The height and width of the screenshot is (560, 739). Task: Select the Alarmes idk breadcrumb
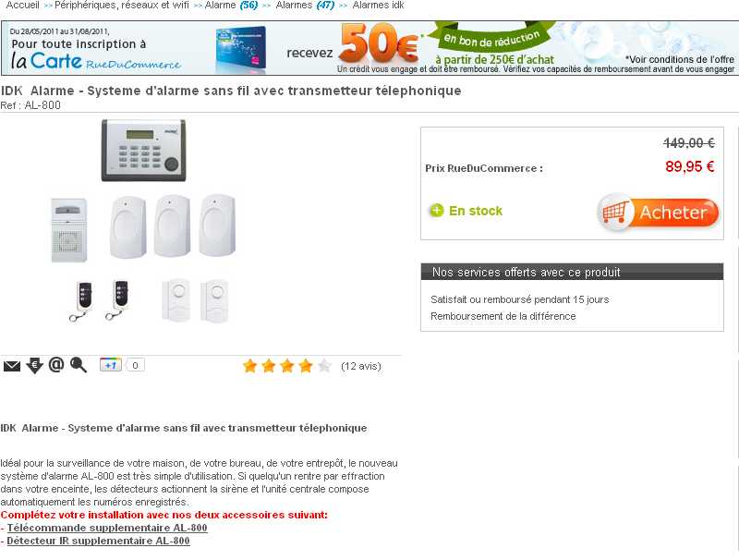pyautogui.click(x=378, y=6)
